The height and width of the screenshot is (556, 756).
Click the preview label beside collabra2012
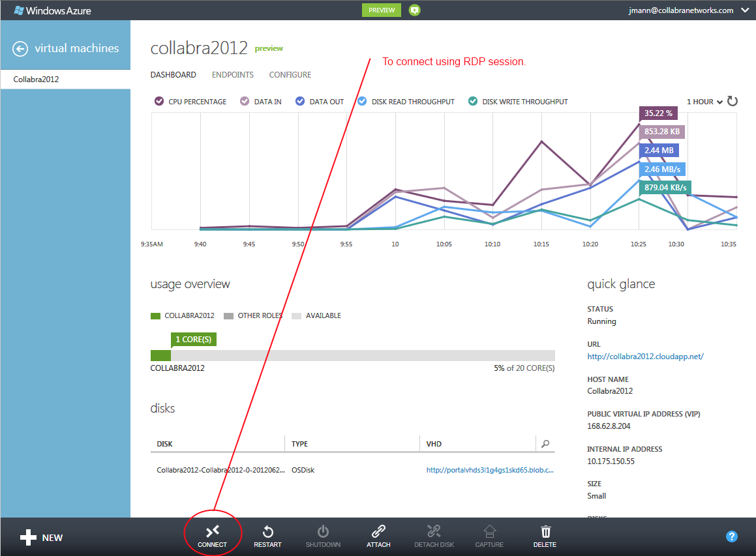pos(269,48)
